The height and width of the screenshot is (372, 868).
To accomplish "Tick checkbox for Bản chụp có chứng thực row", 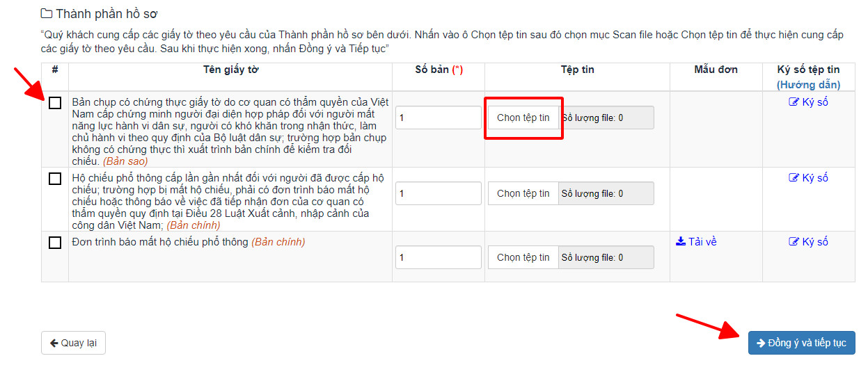I will tap(55, 103).
